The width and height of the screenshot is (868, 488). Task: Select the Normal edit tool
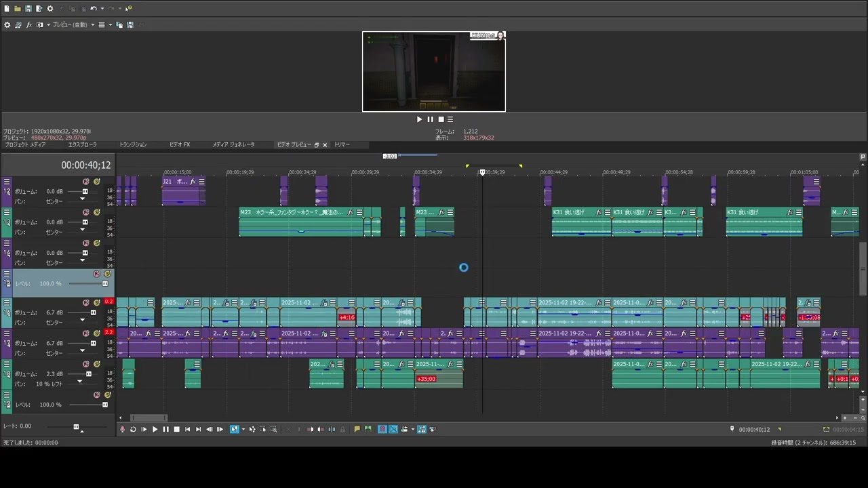click(235, 429)
